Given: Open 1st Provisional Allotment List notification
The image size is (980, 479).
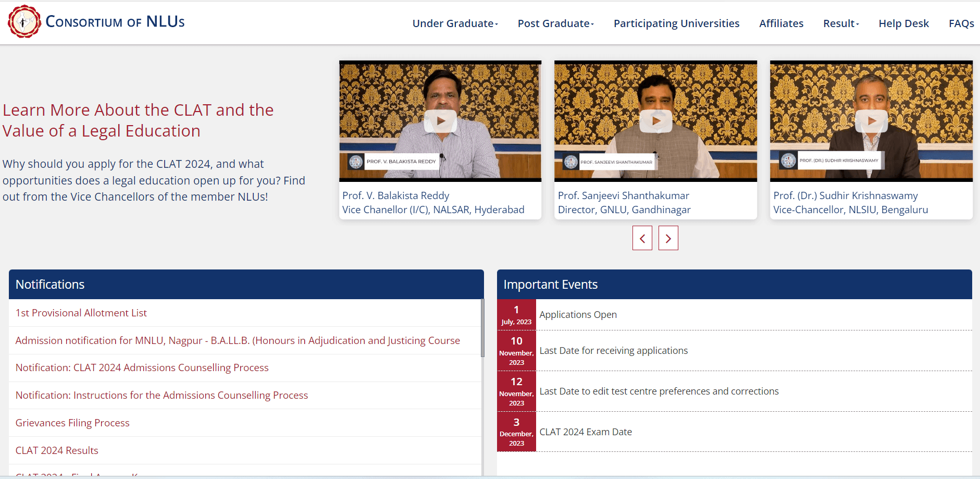Looking at the screenshot, I should click(x=81, y=313).
